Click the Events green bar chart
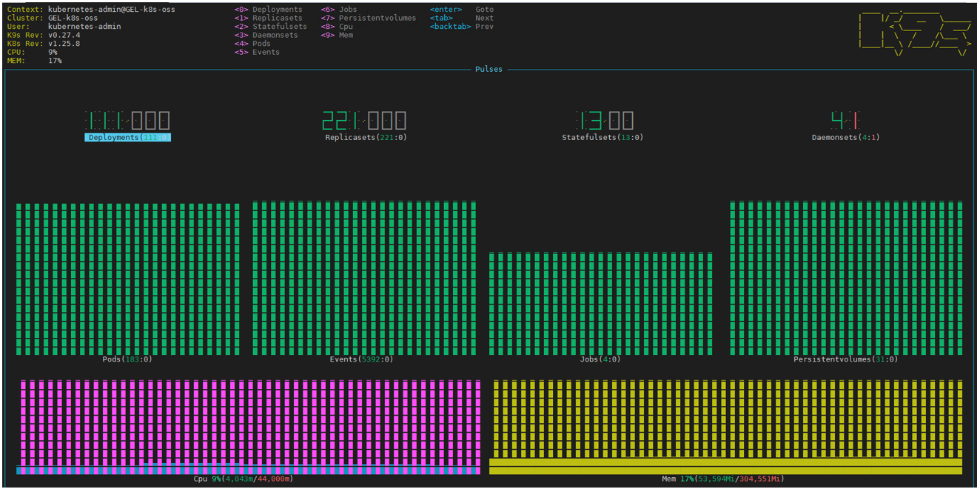 pyautogui.click(x=364, y=278)
